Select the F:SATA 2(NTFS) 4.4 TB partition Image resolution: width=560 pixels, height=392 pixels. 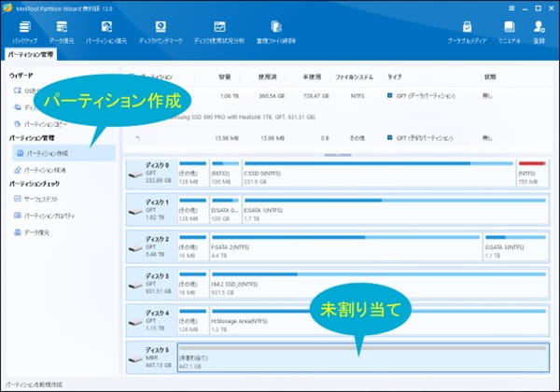point(345,247)
